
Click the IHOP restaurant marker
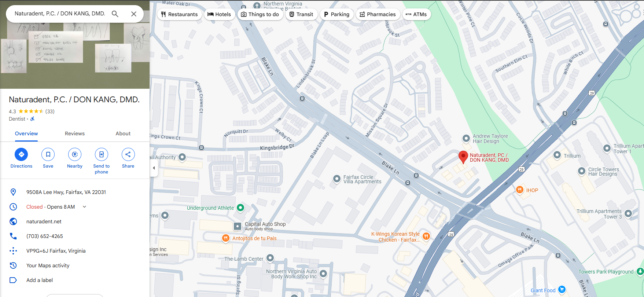click(x=520, y=190)
